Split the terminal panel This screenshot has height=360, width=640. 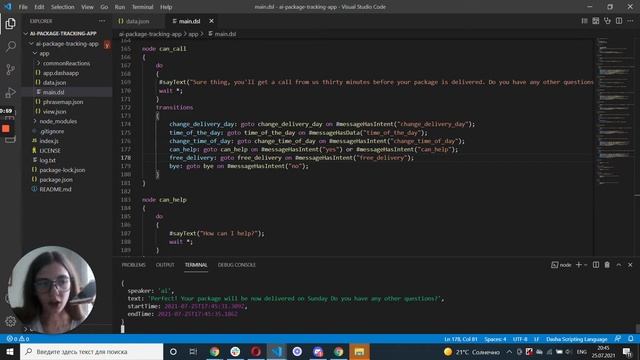coord(596,265)
